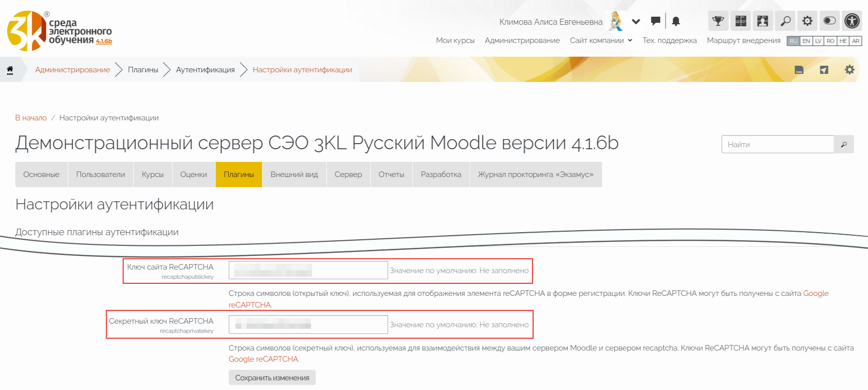The image size is (868, 390).
Task: Click the recaptchapublickey setting name
Action: point(187,277)
